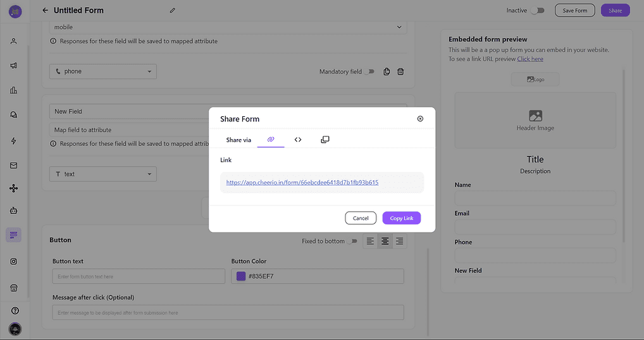Open the Map field to attribute dropdown

point(129,130)
